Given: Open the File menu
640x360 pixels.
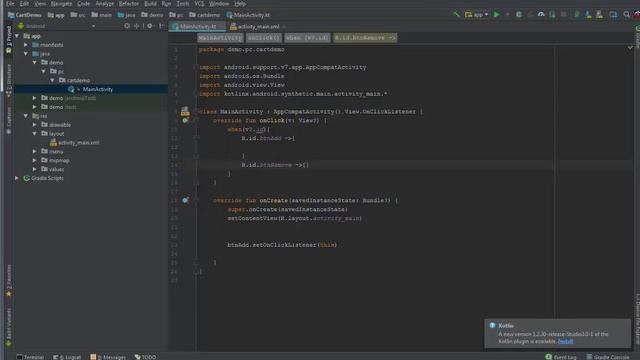Looking at the screenshot, I should click(10, 4).
